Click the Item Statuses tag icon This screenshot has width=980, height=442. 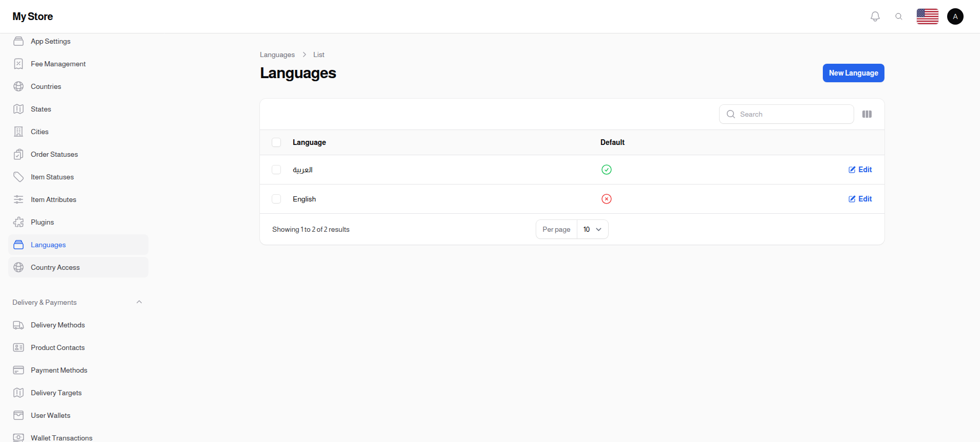[18, 177]
